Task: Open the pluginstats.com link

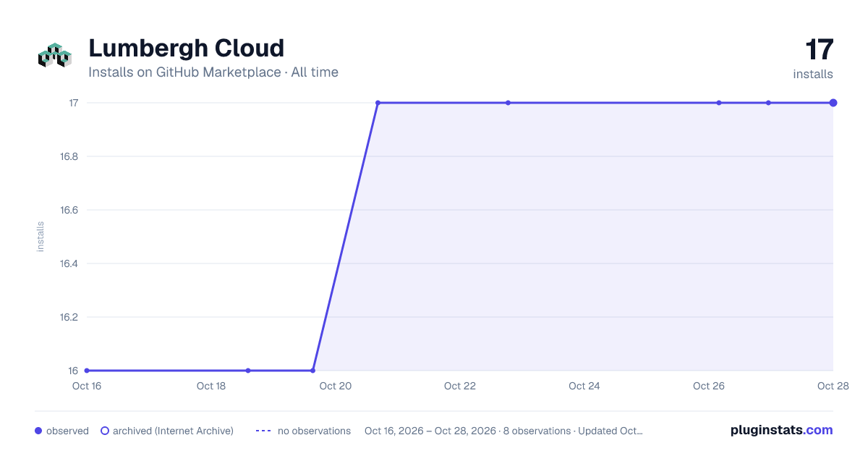Action: tap(782, 430)
